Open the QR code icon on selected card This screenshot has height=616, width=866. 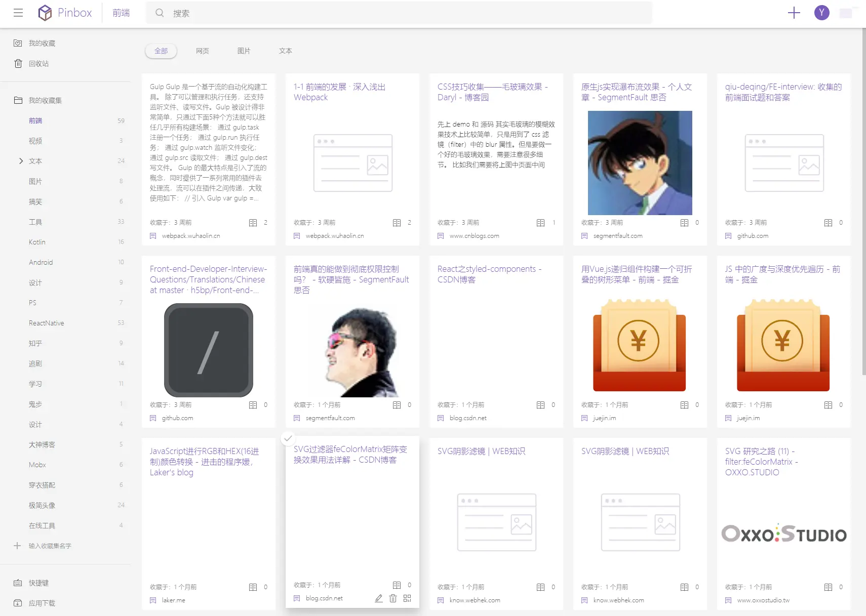coord(408,598)
